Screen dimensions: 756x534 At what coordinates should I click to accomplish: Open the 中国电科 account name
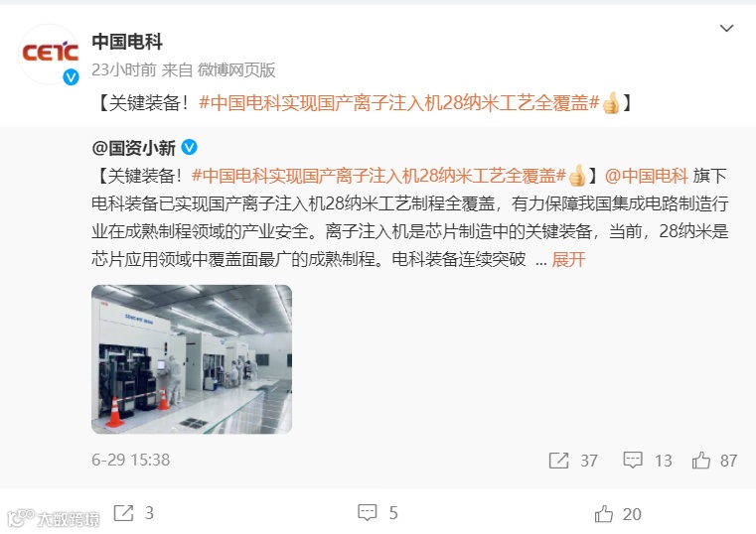tap(127, 42)
